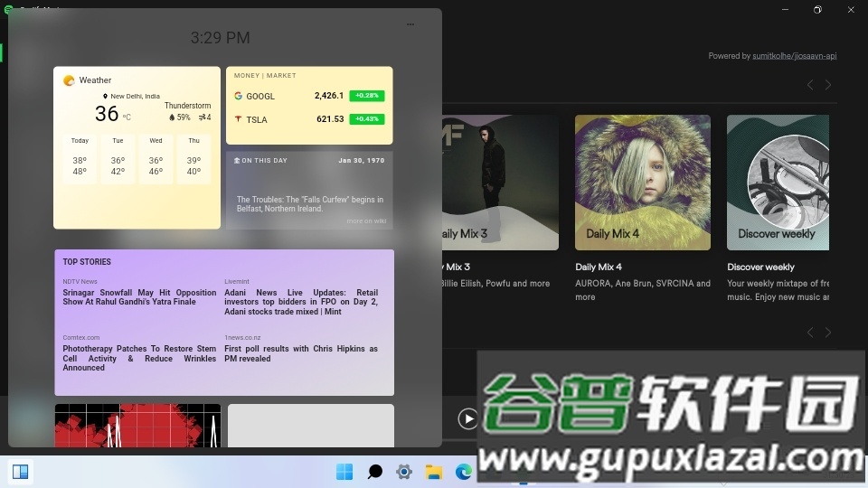
Task: Click the Daily Mix 4 title text
Action: point(599,267)
